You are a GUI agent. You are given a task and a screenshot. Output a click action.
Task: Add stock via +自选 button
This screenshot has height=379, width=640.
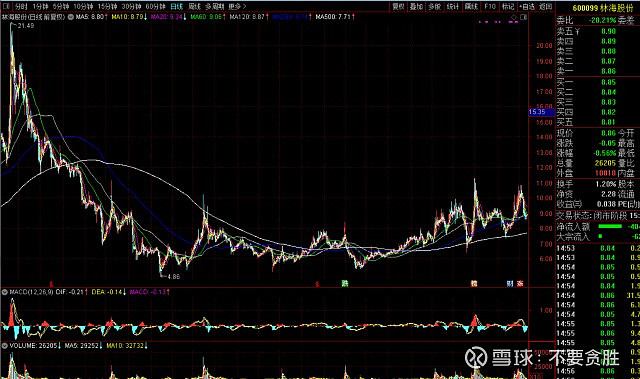[527, 7]
